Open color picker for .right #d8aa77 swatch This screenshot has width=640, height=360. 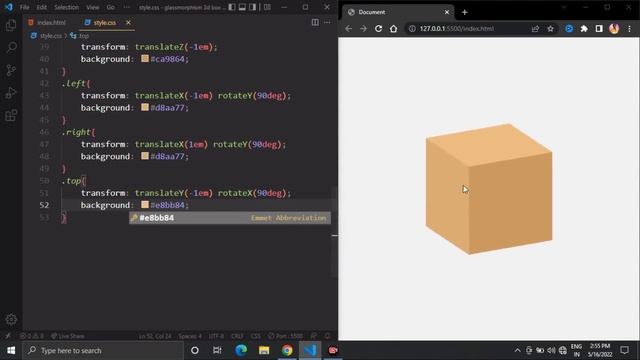tap(145, 156)
